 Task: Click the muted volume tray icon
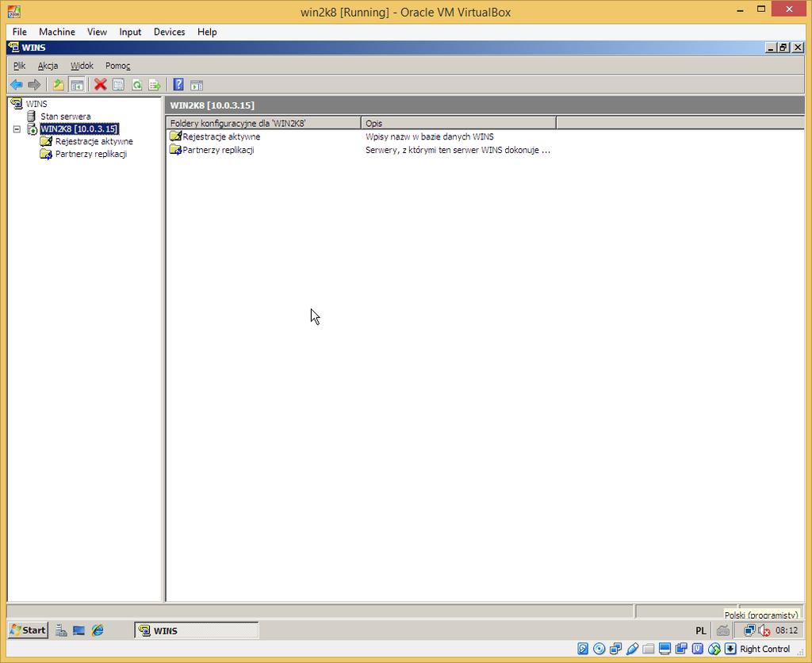tap(764, 630)
